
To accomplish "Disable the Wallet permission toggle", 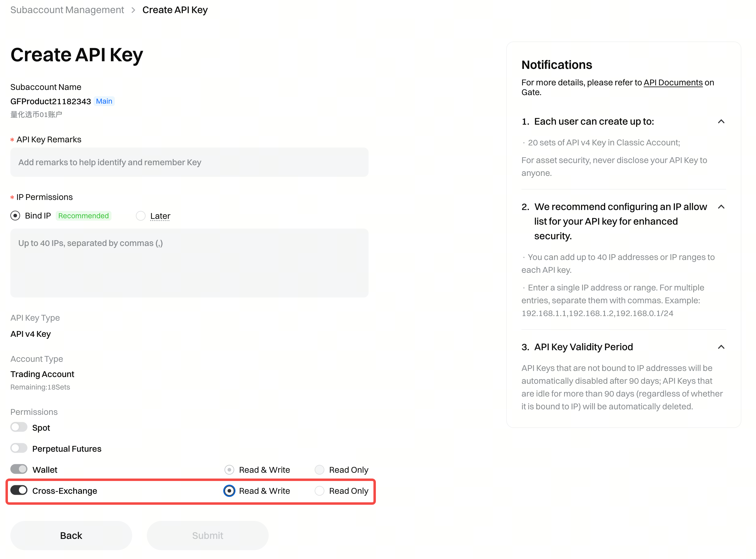I will pos(19,469).
